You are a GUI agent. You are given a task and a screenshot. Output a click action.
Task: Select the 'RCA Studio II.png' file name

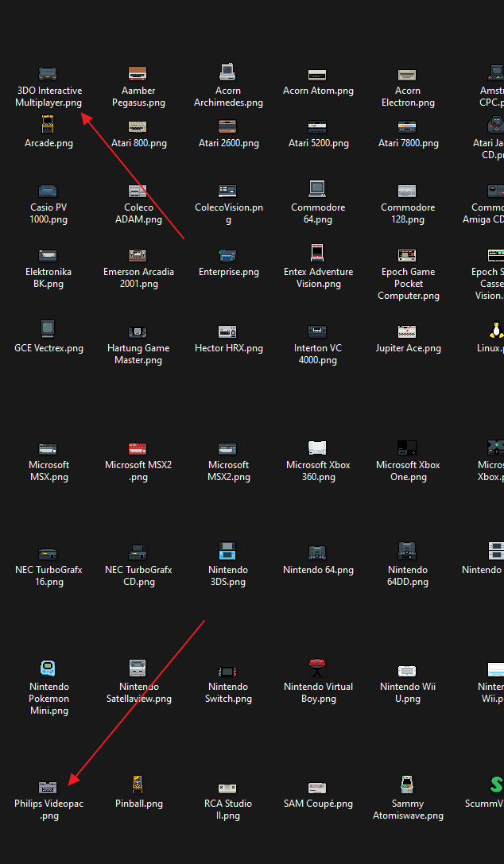[228, 809]
